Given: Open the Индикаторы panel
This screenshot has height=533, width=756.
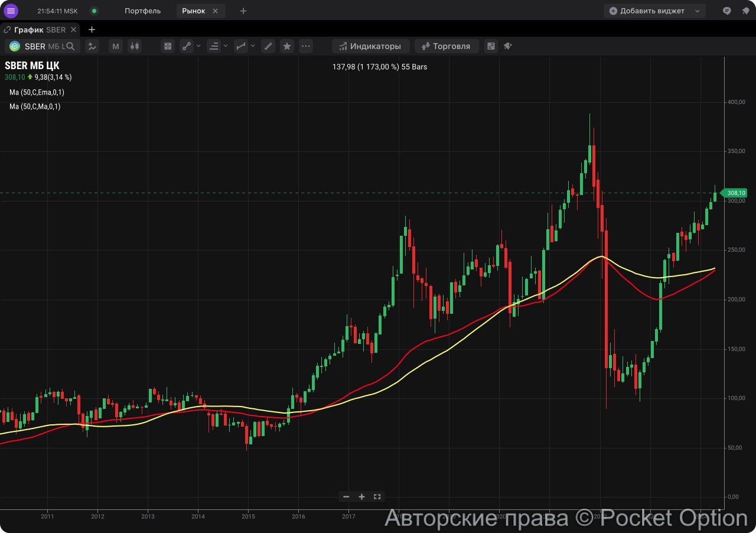Looking at the screenshot, I should (x=370, y=46).
